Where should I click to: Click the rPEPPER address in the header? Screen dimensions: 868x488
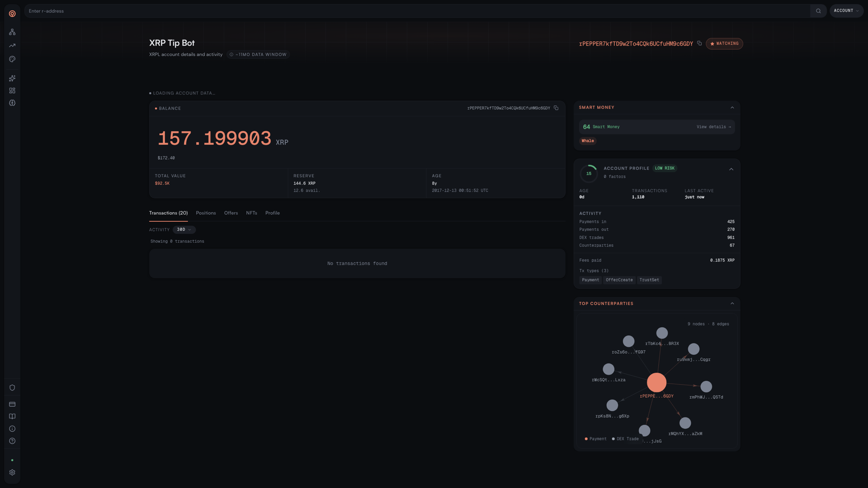(x=636, y=44)
